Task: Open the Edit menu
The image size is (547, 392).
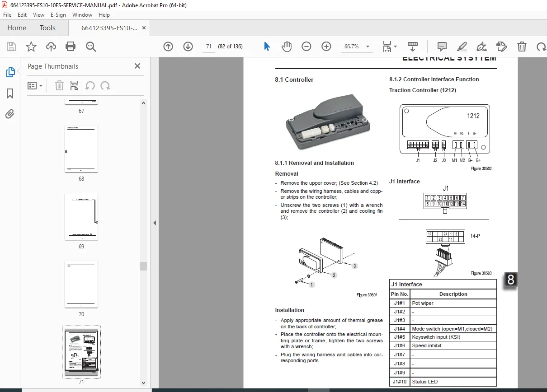Action: pyautogui.click(x=22, y=14)
